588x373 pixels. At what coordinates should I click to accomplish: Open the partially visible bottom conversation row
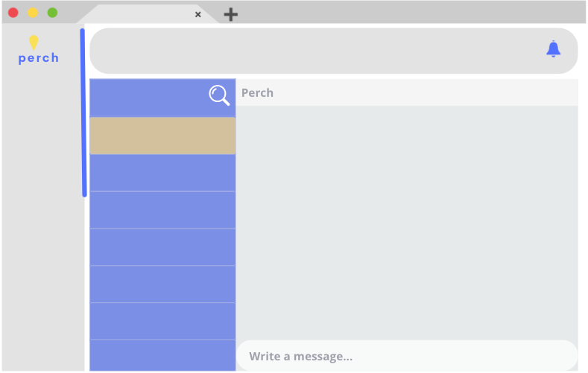click(x=162, y=355)
